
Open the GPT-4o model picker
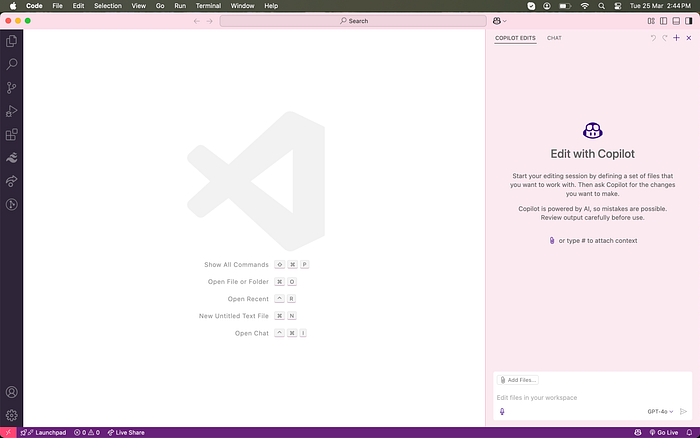pos(660,412)
